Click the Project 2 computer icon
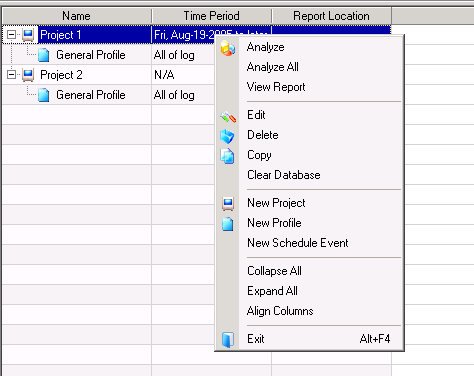The height and width of the screenshot is (376, 474). click(28, 75)
